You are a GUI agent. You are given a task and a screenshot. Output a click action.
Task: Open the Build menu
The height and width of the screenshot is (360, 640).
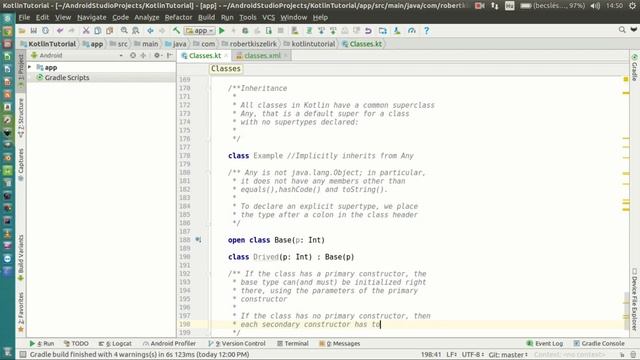[206, 18]
